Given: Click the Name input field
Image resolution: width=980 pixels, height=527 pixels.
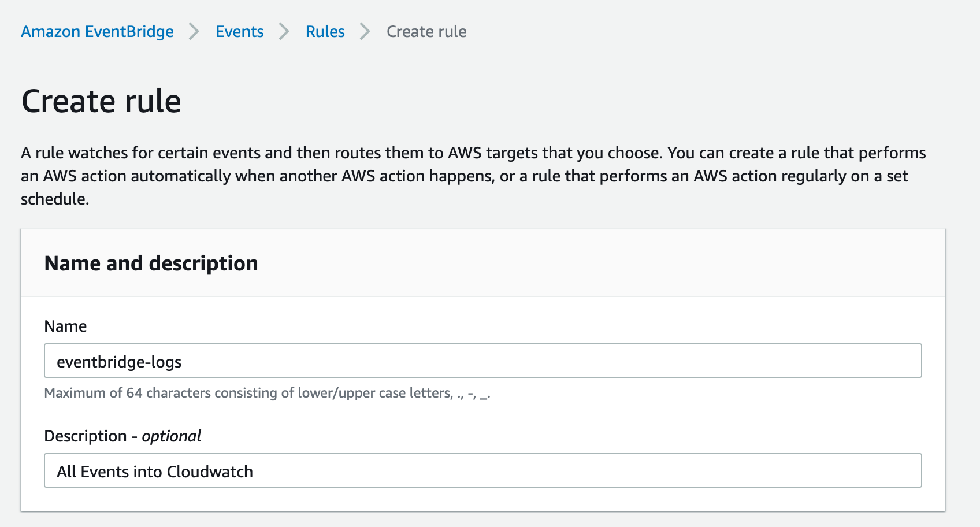Looking at the screenshot, I should tap(483, 361).
